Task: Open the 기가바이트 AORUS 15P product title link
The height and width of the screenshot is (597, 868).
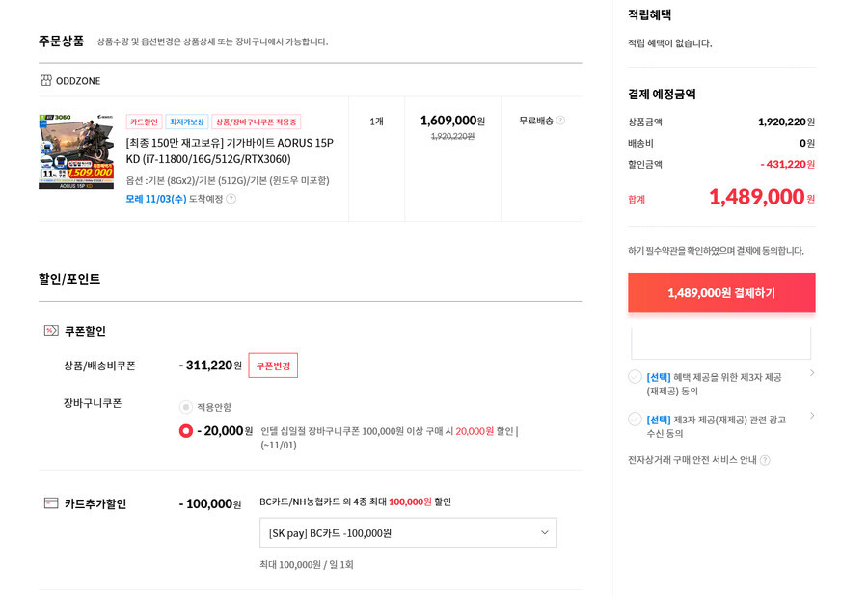Action: point(230,150)
